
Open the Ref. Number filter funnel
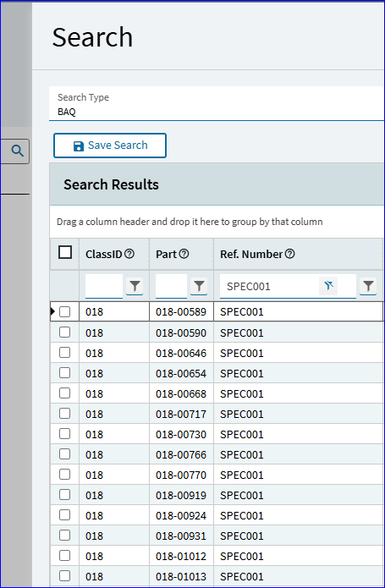tap(368, 287)
